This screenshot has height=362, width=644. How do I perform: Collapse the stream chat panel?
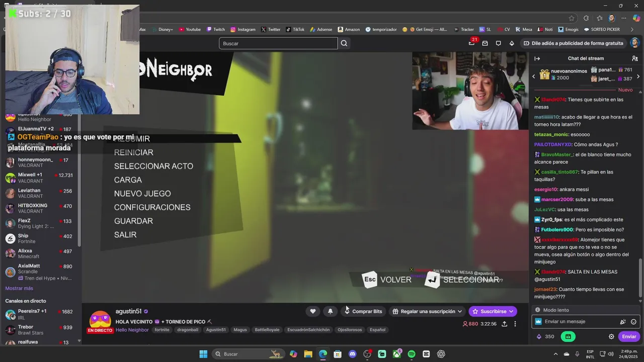(537, 58)
